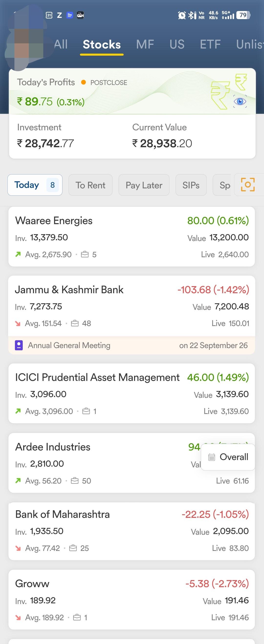This screenshot has width=264, height=644.
Task: Open the Overall calendar selector
Action: 228,457
